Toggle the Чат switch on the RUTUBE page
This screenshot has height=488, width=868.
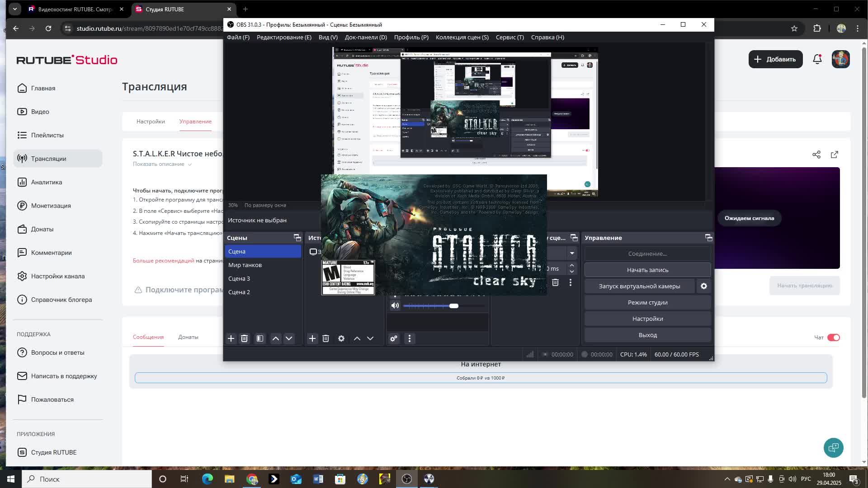[x=833, y=337]
